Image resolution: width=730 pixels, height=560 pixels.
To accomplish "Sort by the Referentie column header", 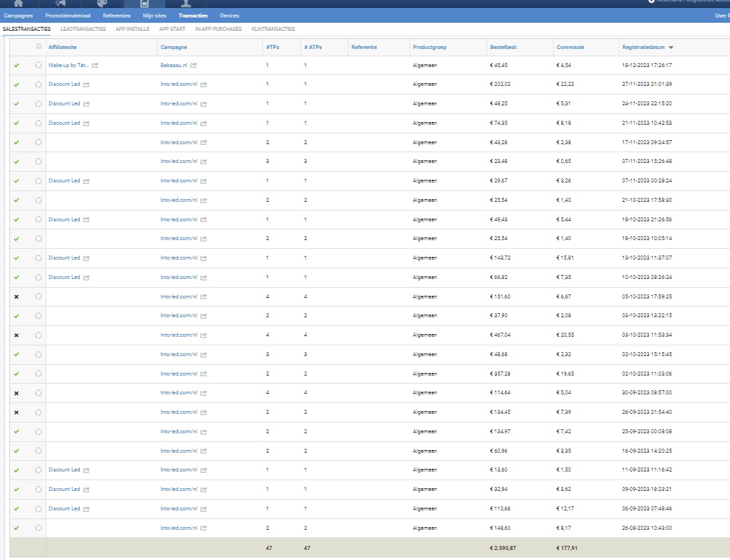I will click(x=364, y=47).
